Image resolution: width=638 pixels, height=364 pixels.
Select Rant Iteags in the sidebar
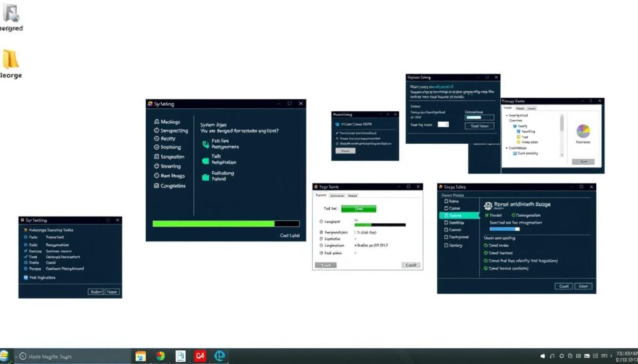(169, 176)
